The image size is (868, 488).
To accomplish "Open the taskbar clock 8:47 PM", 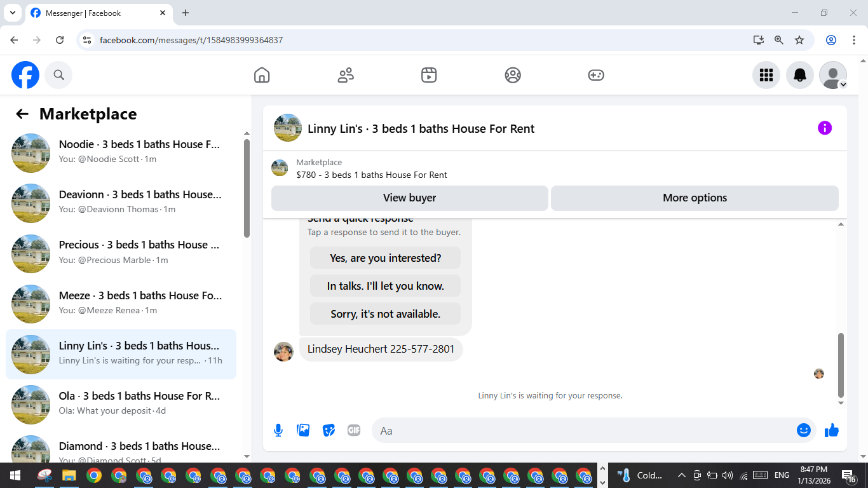I will click(813, 475).
